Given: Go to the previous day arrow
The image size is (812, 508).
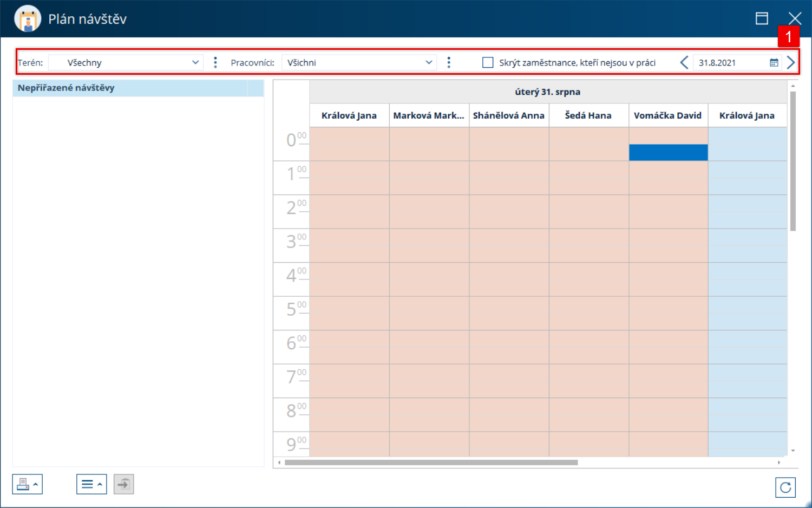Looking at the screenshot, I should [684, 63].
